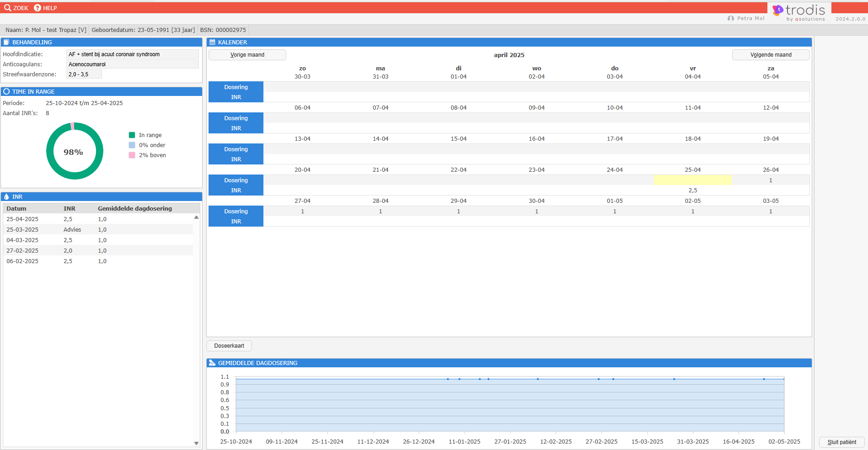Sort by Datum column header

click(16, 208)
